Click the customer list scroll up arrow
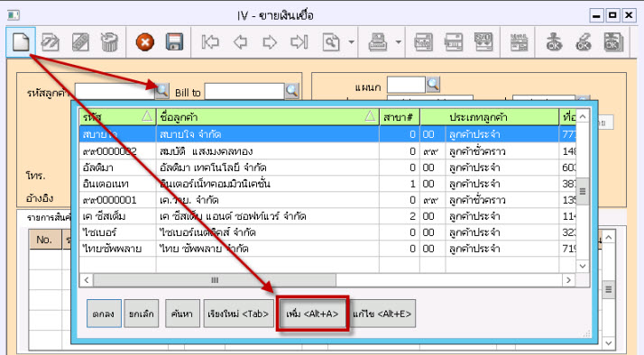 coord(583,116)
